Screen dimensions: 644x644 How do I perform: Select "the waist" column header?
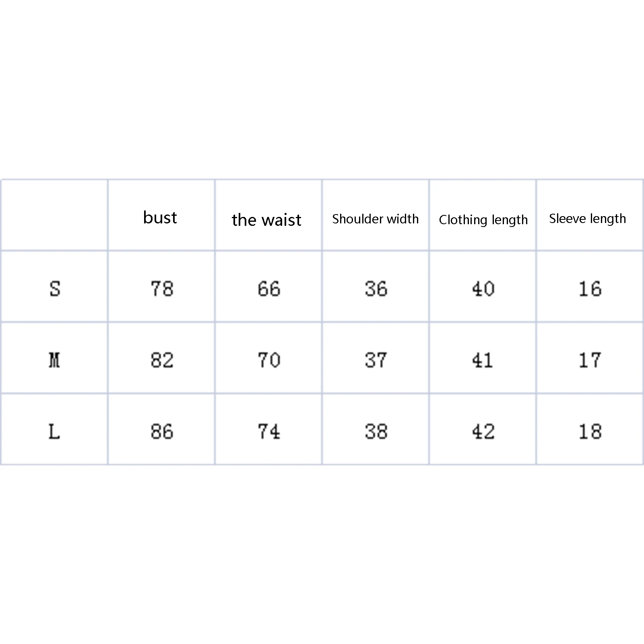coord(266,220)
